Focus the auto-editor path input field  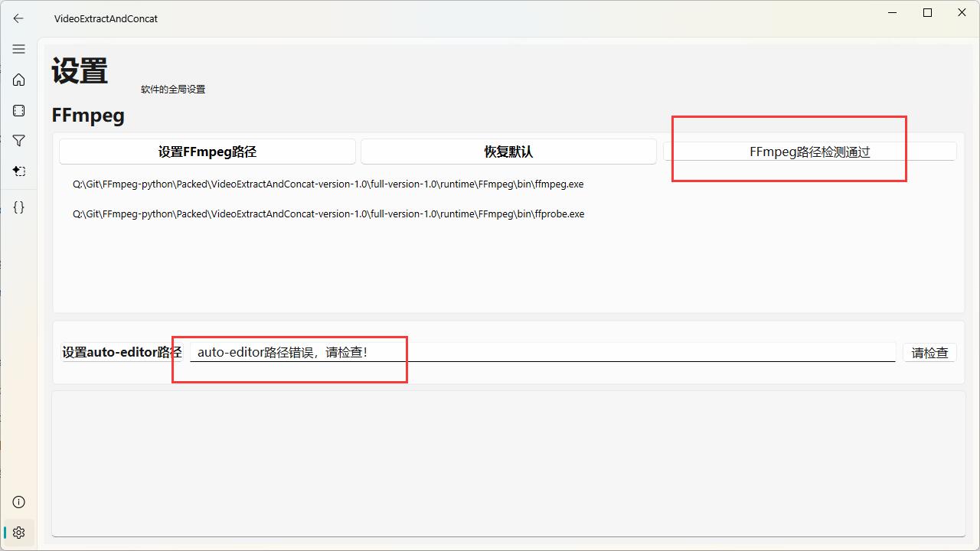pos(543,352)
